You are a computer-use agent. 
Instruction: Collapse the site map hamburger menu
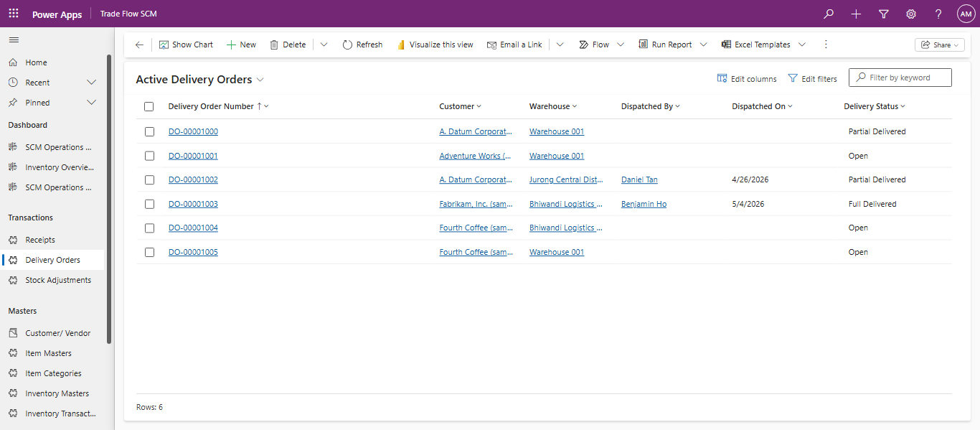pos(14,39)
